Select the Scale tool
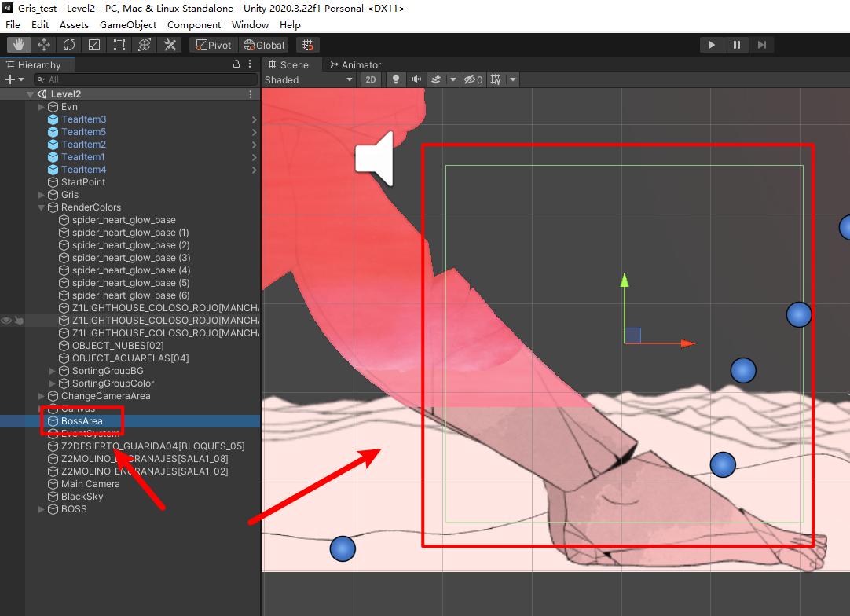This screenshot has width=850, height=616. pos(93,45)
